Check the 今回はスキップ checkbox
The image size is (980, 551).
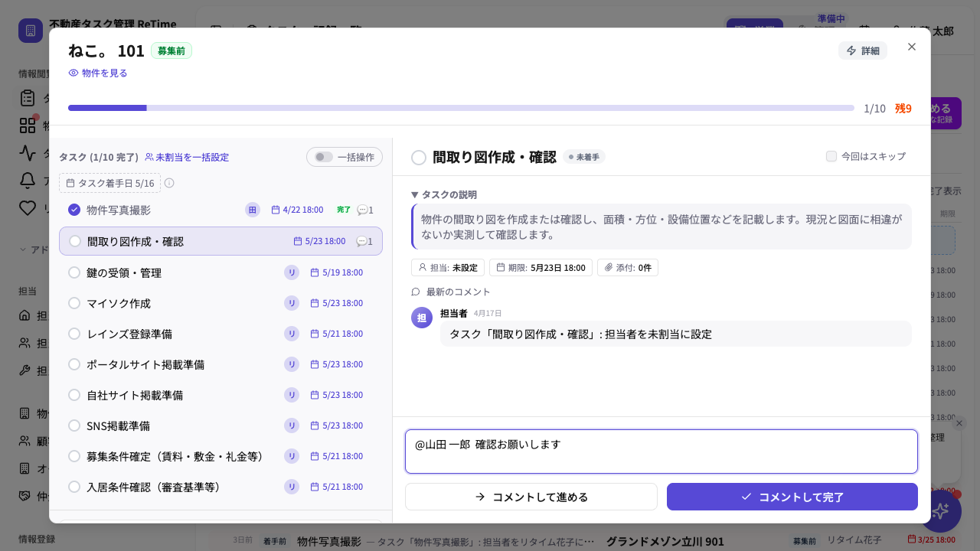(x=831, y=156)
